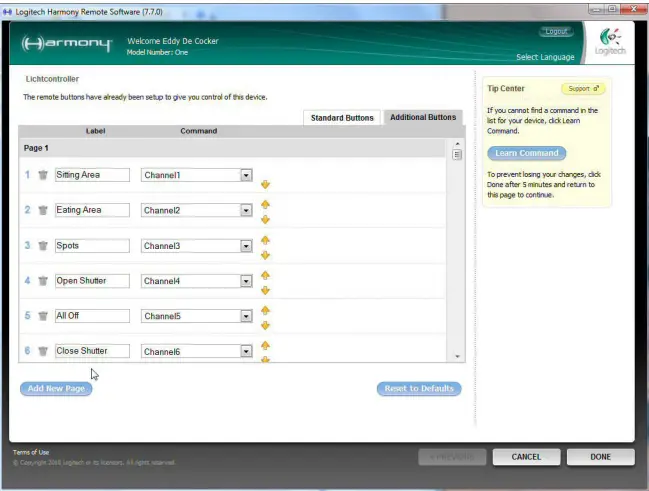Remove the Open Shutter row via trash icon
Screen dimensions: 649x491
(x=43, y=281)
